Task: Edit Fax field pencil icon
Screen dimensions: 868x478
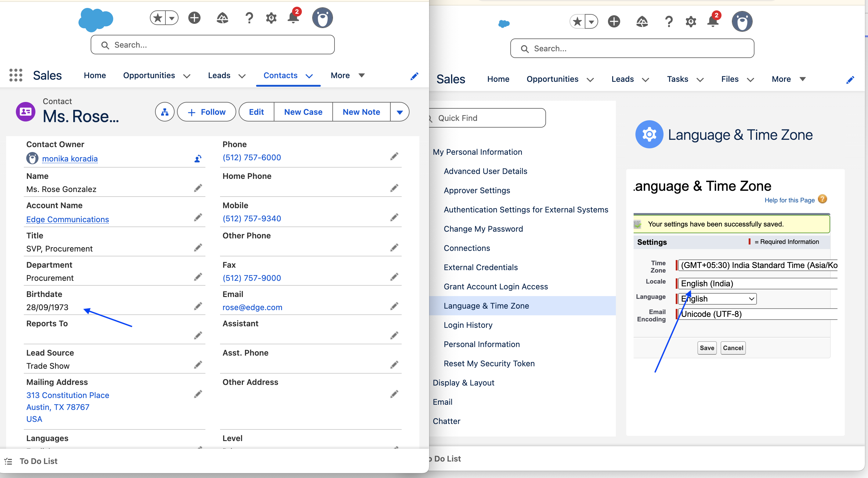Action: pyautogui.click(x=394, y=277)
